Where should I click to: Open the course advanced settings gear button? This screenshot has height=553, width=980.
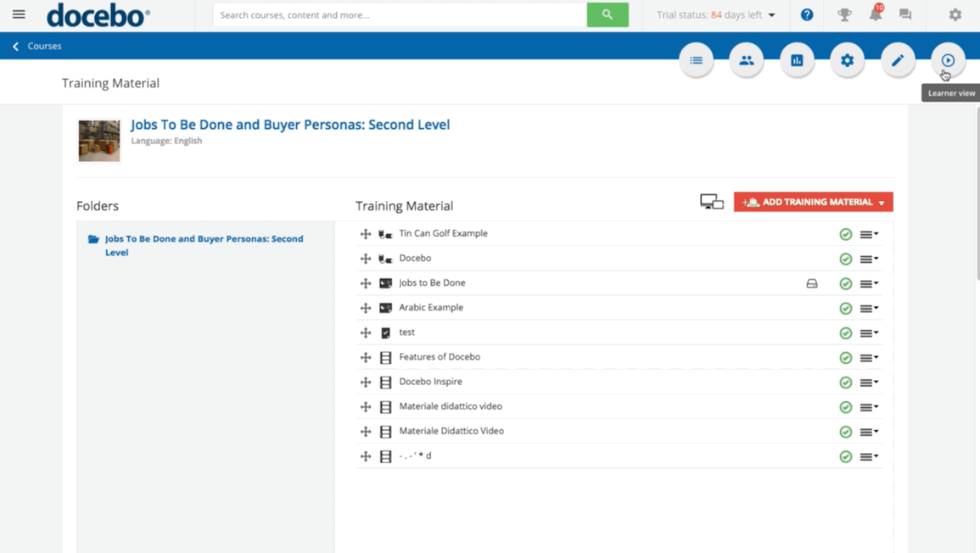point(847,60)
